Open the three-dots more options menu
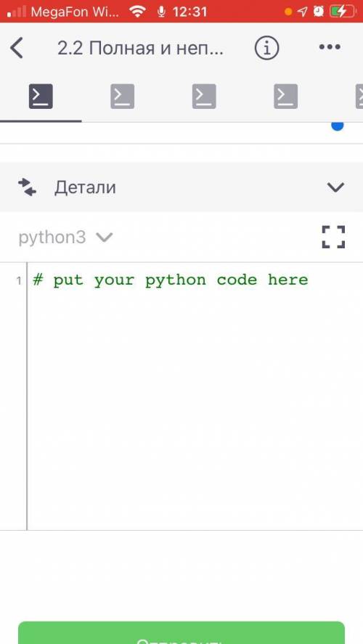363x644 pixels. point(330,47)
